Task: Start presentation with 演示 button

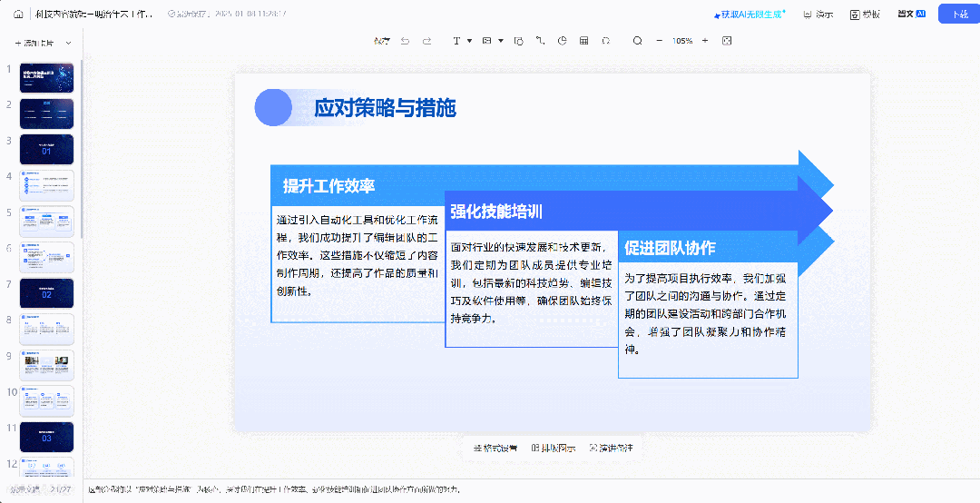Action: click(817, 14)
